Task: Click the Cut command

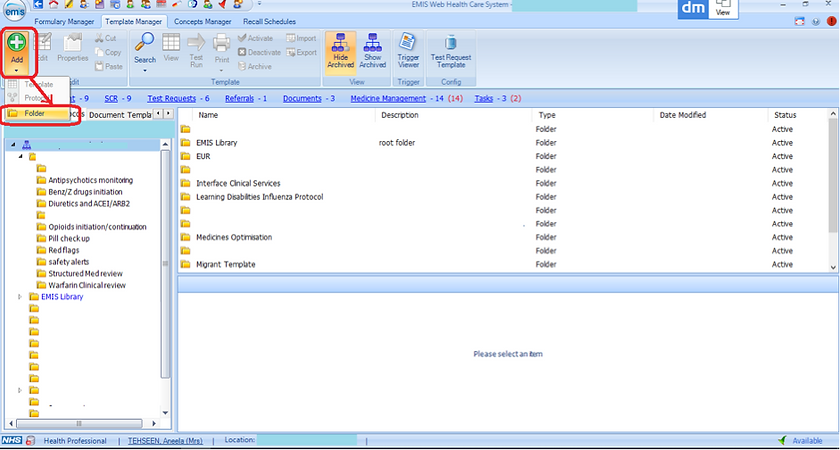Action: [x=106, y=38]
